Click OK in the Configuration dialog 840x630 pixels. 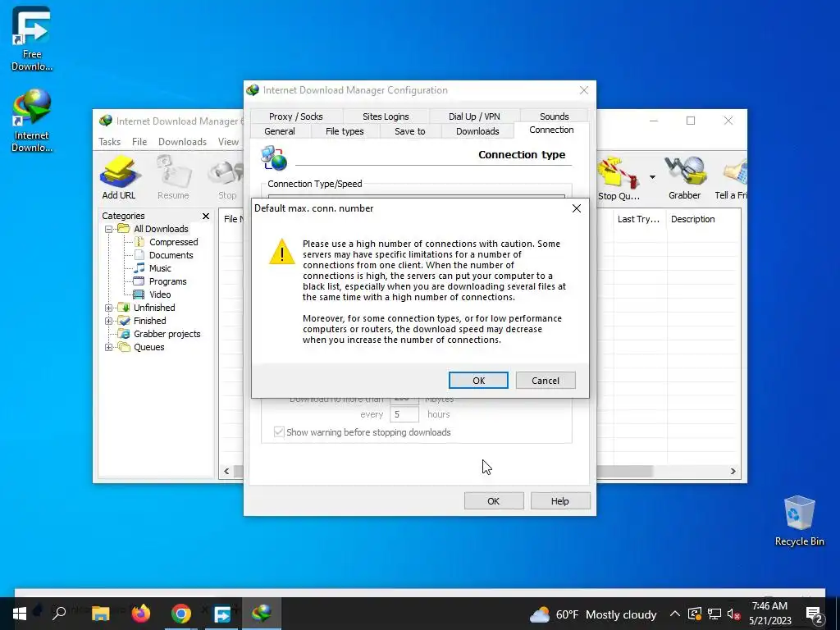(493, 501)
